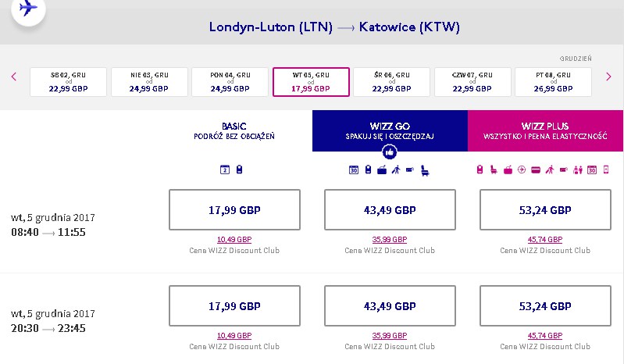Click the thumbs-up recommended badge on WIZZ GO

[390, 152]
